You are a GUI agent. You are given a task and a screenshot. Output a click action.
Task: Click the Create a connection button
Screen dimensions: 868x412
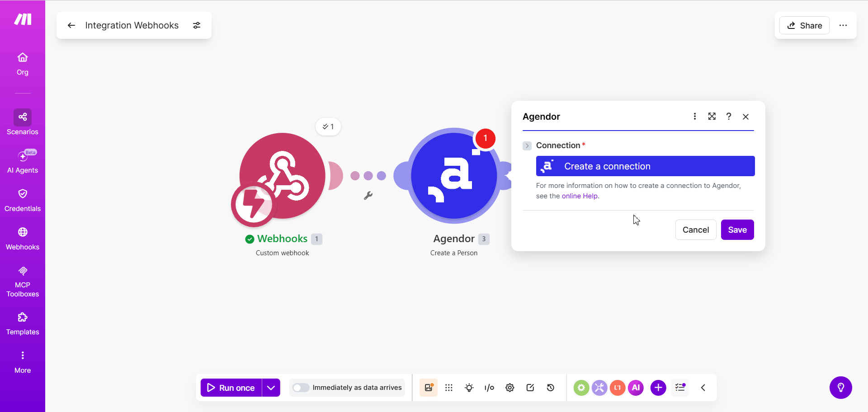[x=645, y=166]
